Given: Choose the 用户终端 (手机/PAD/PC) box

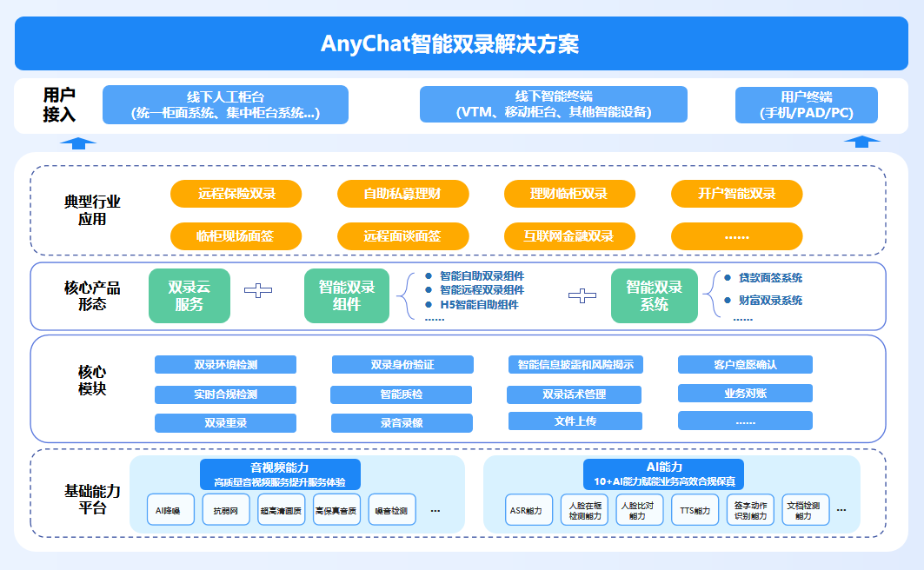Looking at the screenshot, I should (806, 105).
